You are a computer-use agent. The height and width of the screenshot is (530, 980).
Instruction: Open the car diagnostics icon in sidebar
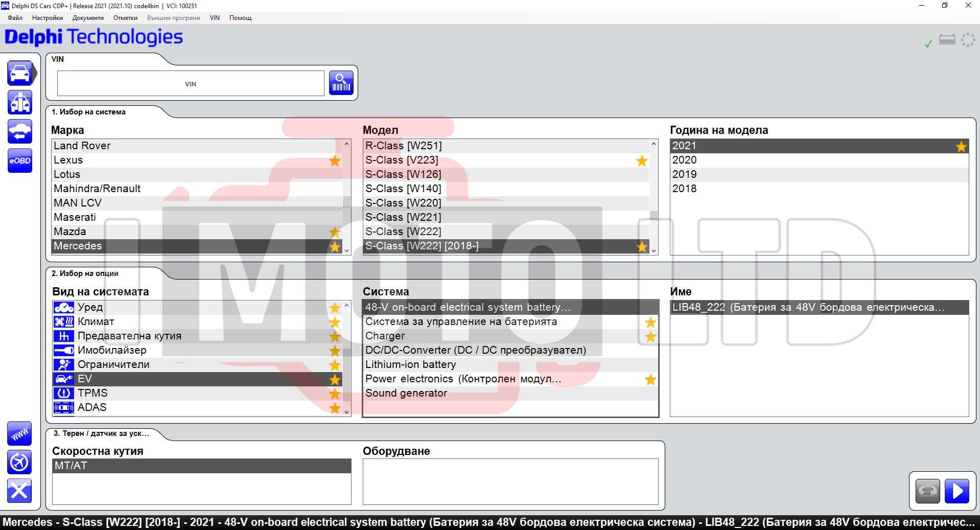click(20, 74)
